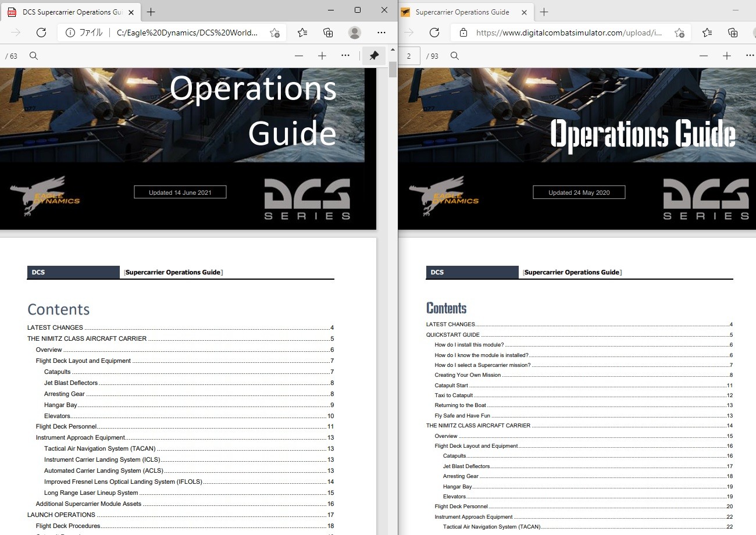
Task: Close the right Supercarrier Operations Guide tab
Action: click(525, 12)
